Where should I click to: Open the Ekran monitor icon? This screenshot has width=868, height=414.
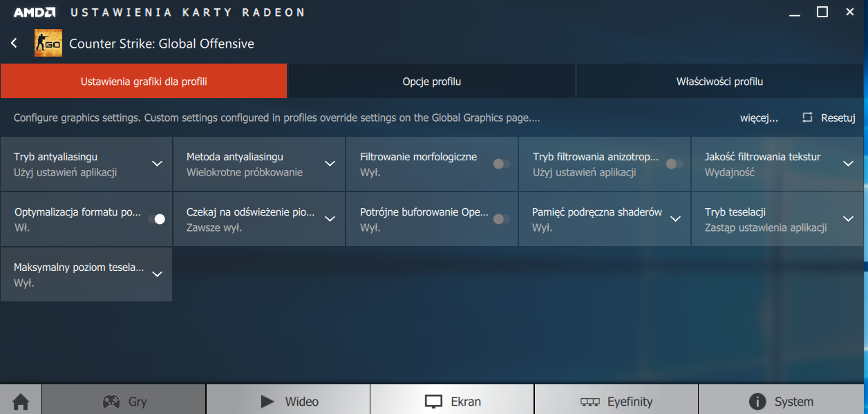pyautogui.click(x=433, y=401)
